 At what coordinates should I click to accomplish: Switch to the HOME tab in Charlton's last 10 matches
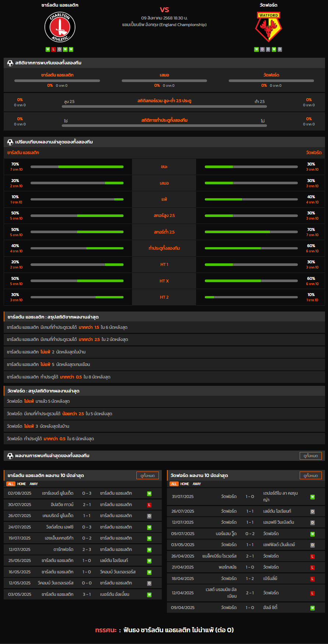click(x=22, y=484)
